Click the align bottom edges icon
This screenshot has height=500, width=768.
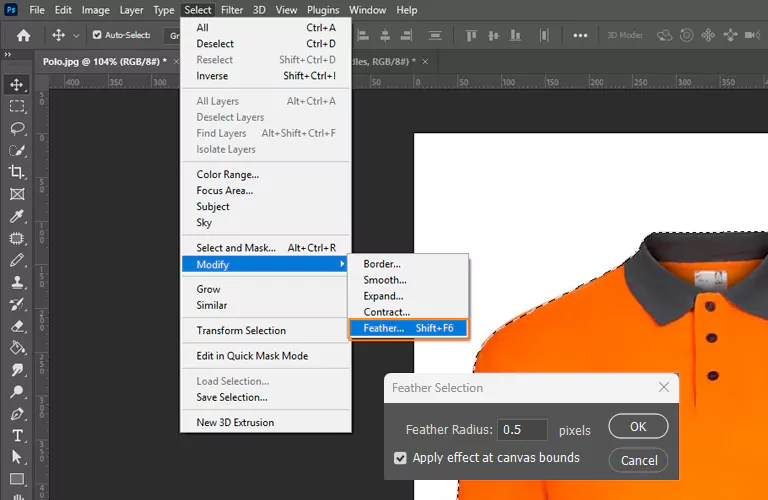[x=515, y=35]
